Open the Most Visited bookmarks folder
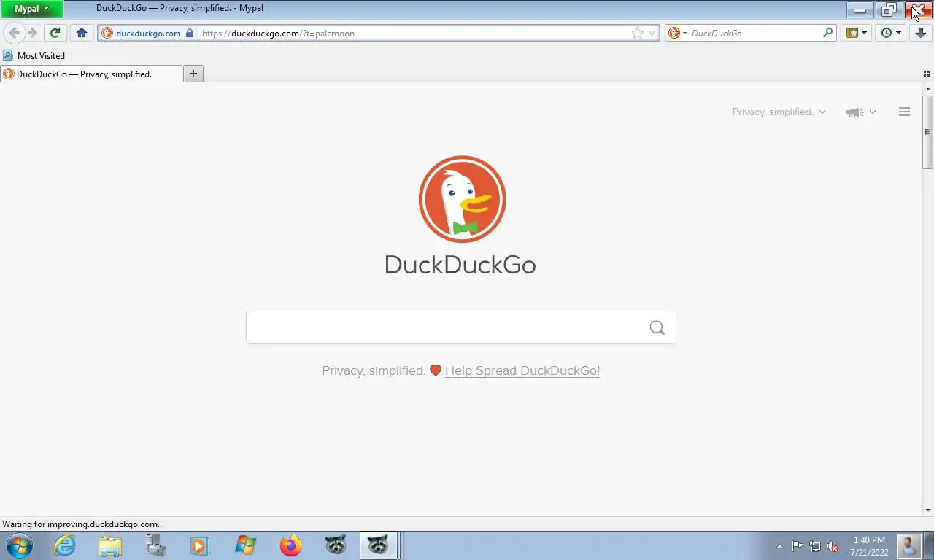This screenshot has width=934, height=560. pos(34,55)
